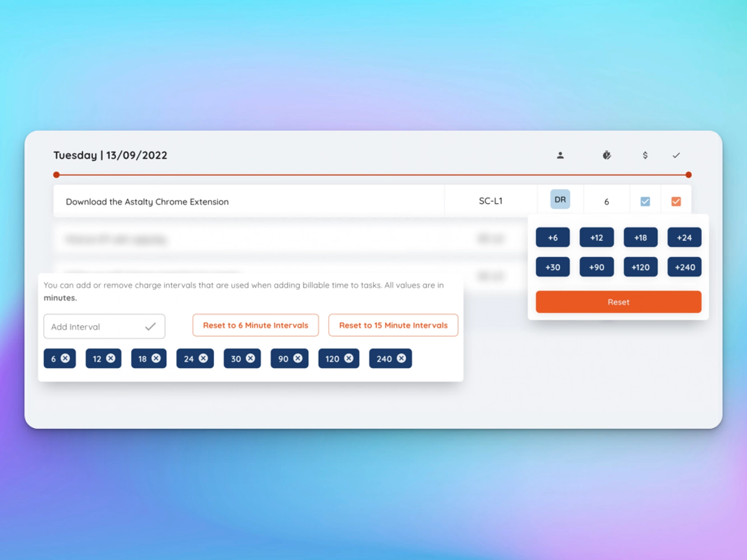The image size is (747, 560).
Task: Add +90 minutes to the task
Action: [x=596, y=267]
